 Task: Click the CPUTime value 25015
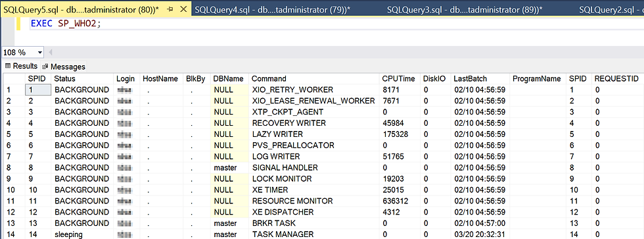click(x=400, y=190)
